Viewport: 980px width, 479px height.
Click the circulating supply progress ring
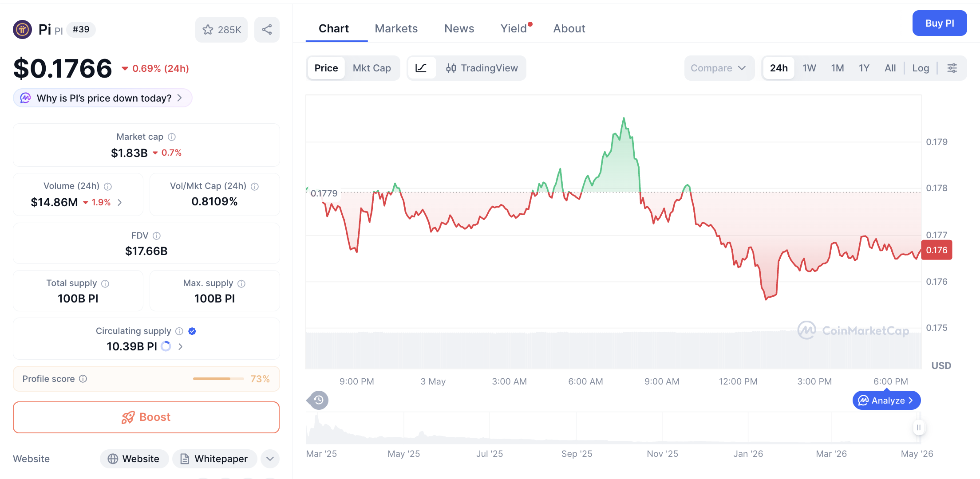click(166, 346)
